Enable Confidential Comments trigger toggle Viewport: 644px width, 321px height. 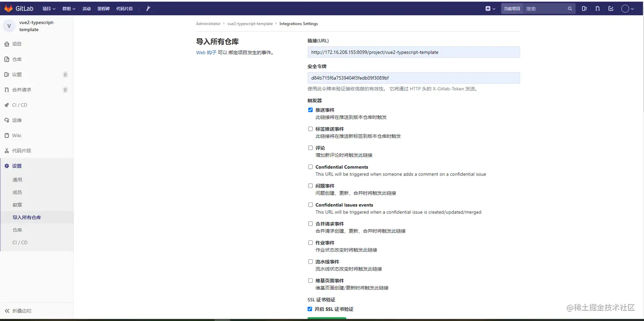(x=310, y=167)
